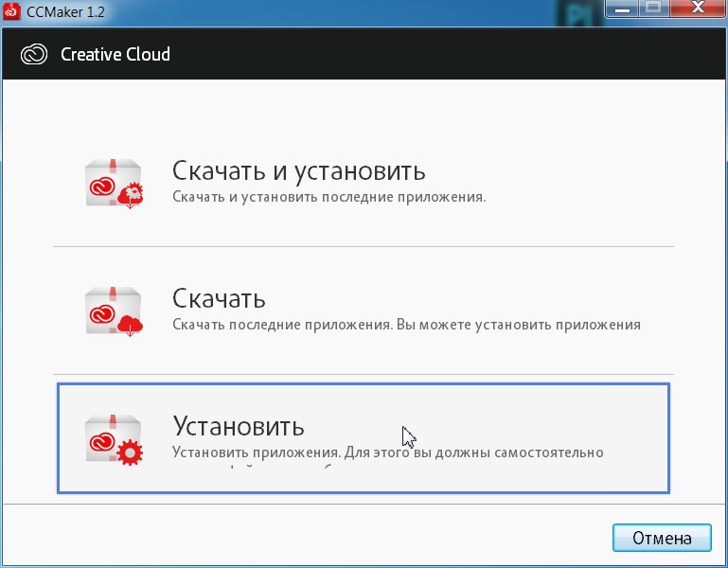Click the Скачать package icon with cloud

pos(115,311)
